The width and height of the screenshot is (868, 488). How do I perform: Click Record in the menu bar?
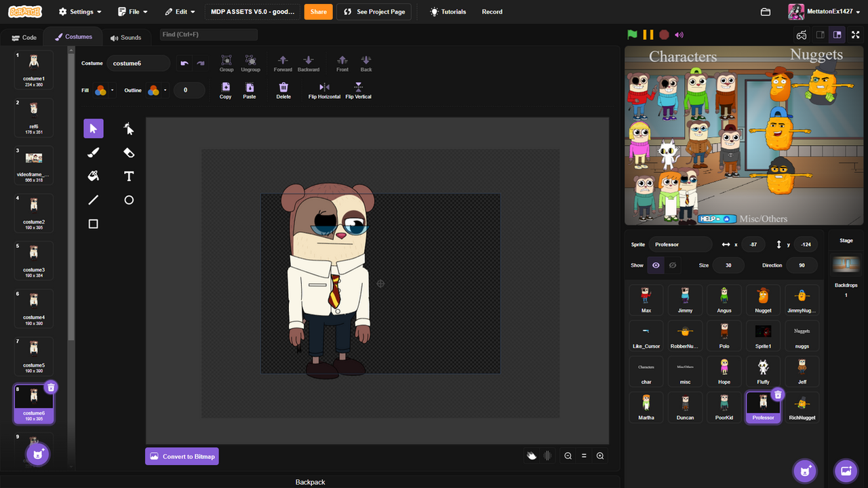click(492, 12)
